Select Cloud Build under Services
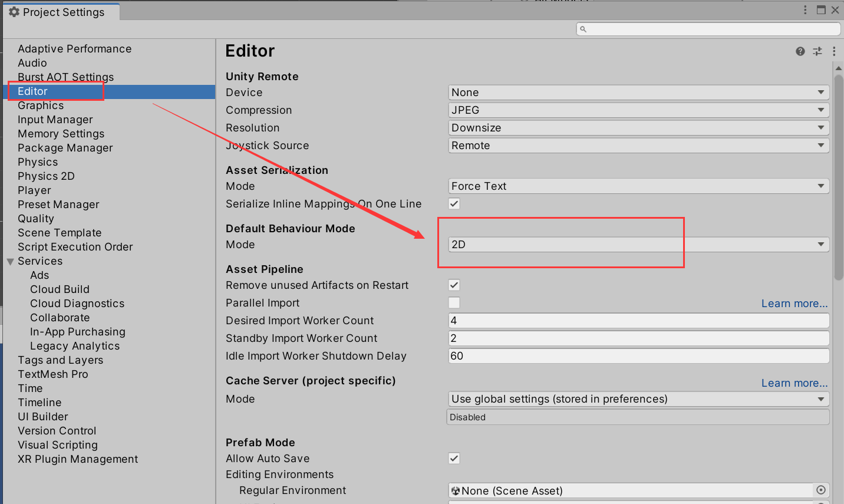 coord(60,289)
